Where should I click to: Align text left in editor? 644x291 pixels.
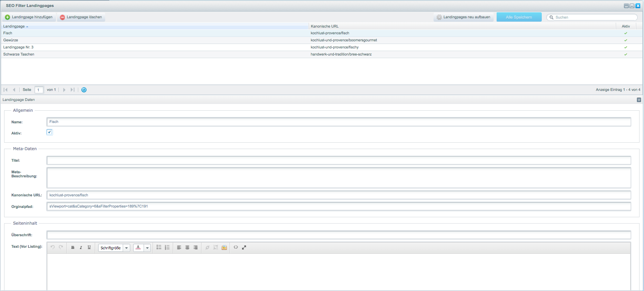(x=179, y=247)
